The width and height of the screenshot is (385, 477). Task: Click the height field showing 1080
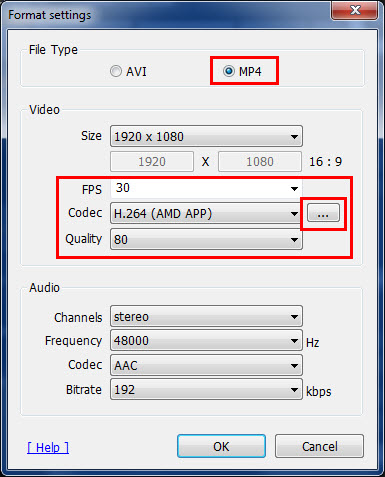260,162
